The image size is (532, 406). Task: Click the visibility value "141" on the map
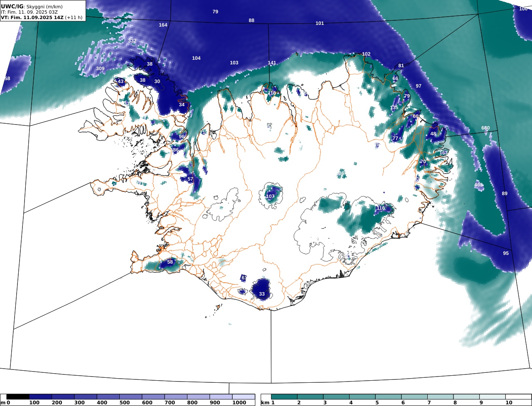pos(272,63)
